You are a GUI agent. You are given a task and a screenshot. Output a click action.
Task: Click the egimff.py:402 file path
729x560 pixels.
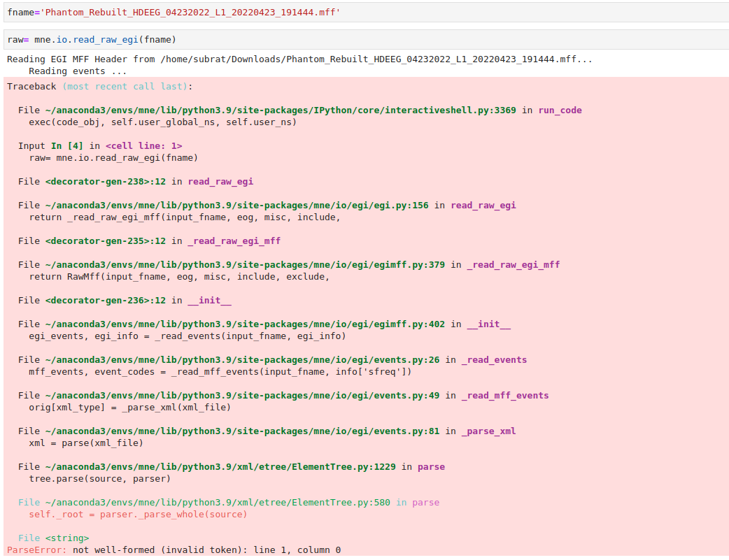click(245, 324)
